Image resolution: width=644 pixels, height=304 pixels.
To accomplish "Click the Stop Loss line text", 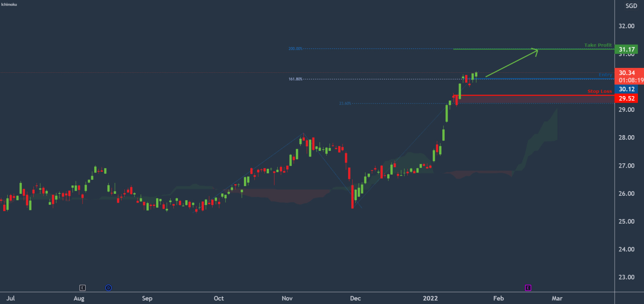I will (599, 91).
